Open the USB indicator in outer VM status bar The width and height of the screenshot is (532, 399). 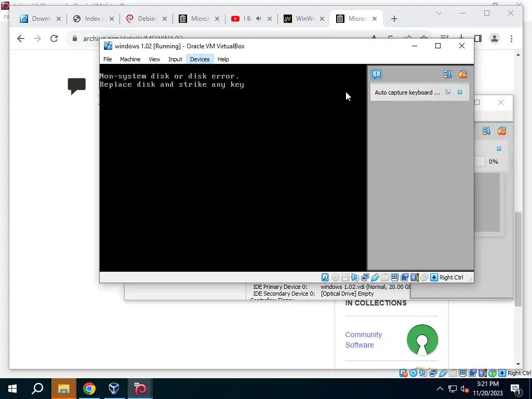443,373
